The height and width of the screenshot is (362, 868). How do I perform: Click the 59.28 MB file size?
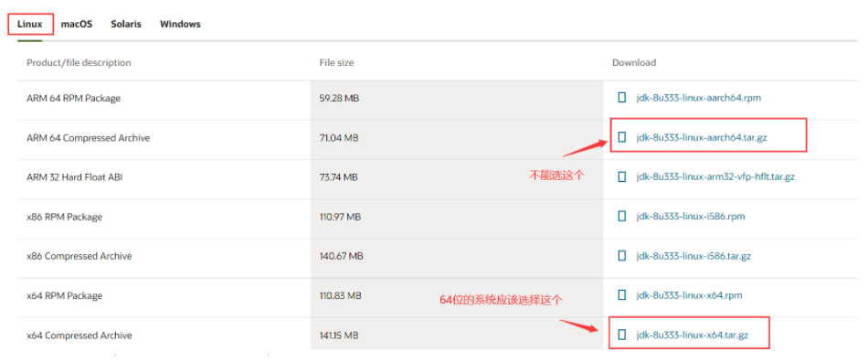(x=339, y=98)
